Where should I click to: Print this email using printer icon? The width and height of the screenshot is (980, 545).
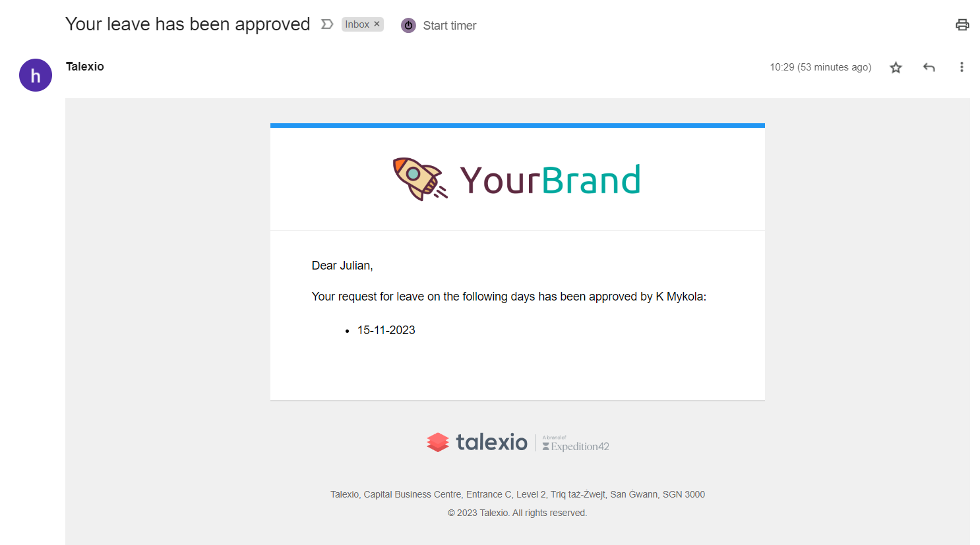click(x=962, y=25)
